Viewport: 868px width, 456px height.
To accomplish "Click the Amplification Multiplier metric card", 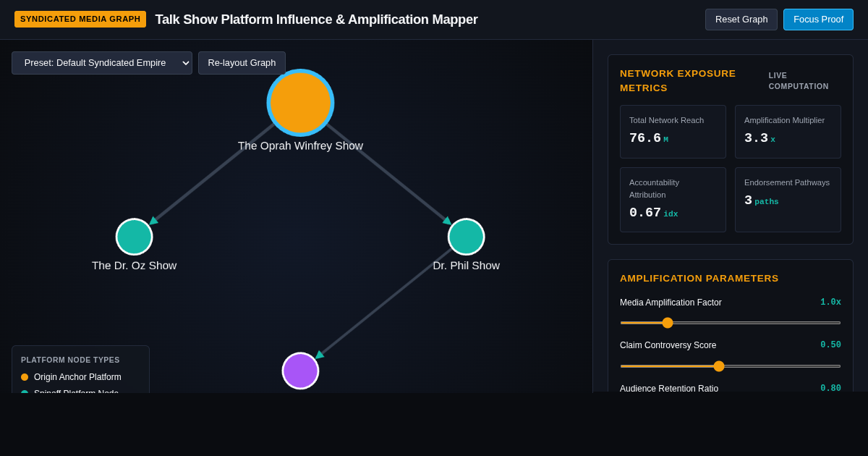I will click(x=788, y=132).
